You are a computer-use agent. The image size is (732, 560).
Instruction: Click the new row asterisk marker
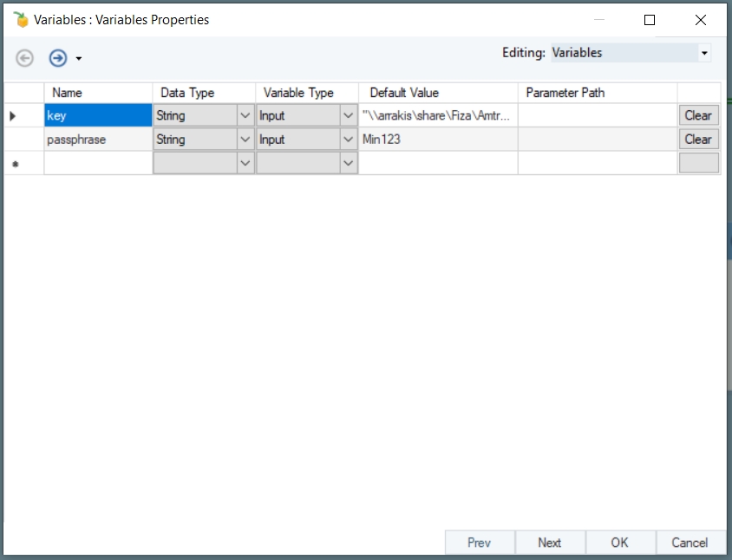click(x=13, y=163)
